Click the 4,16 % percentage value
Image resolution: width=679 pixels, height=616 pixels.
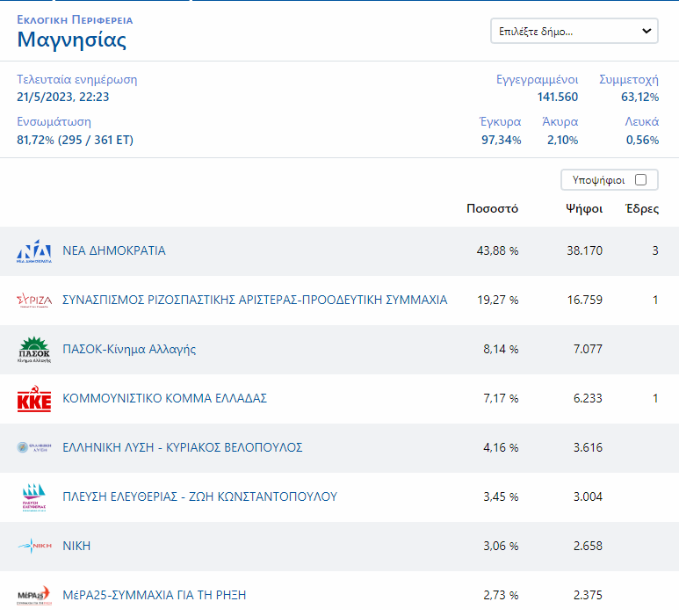point(501,447)
